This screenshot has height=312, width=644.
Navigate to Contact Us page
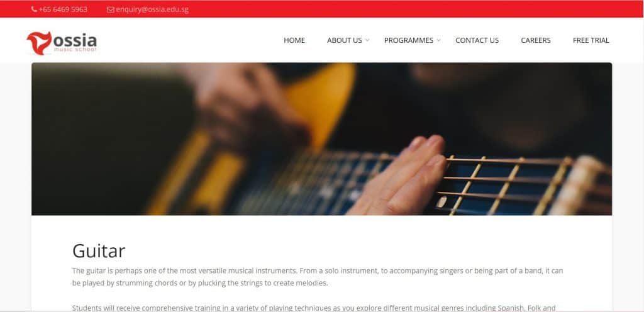point(477,40)
